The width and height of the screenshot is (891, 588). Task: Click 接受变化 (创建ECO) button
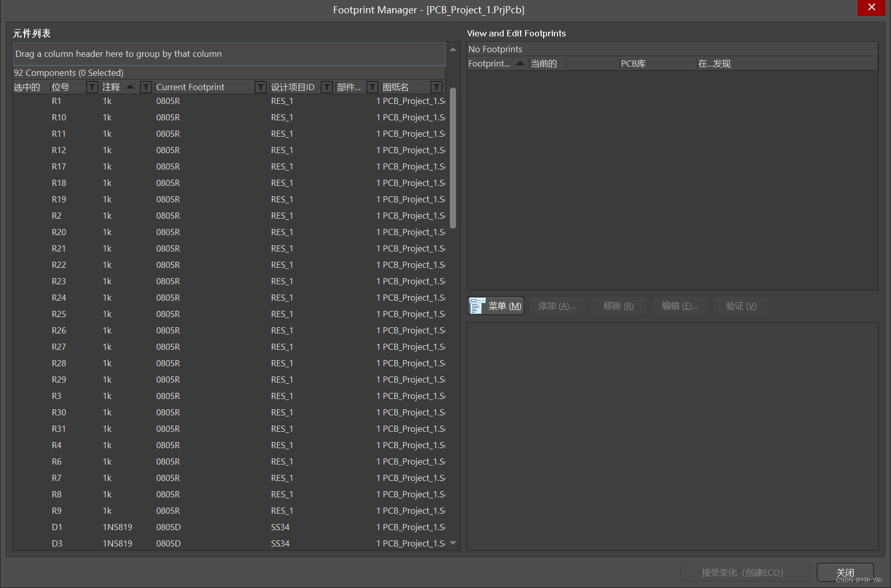(x=745, y=572)
